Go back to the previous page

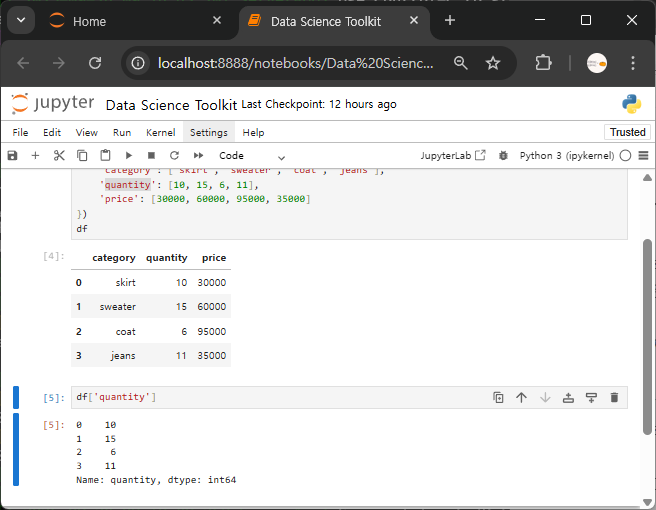point(23,63)
